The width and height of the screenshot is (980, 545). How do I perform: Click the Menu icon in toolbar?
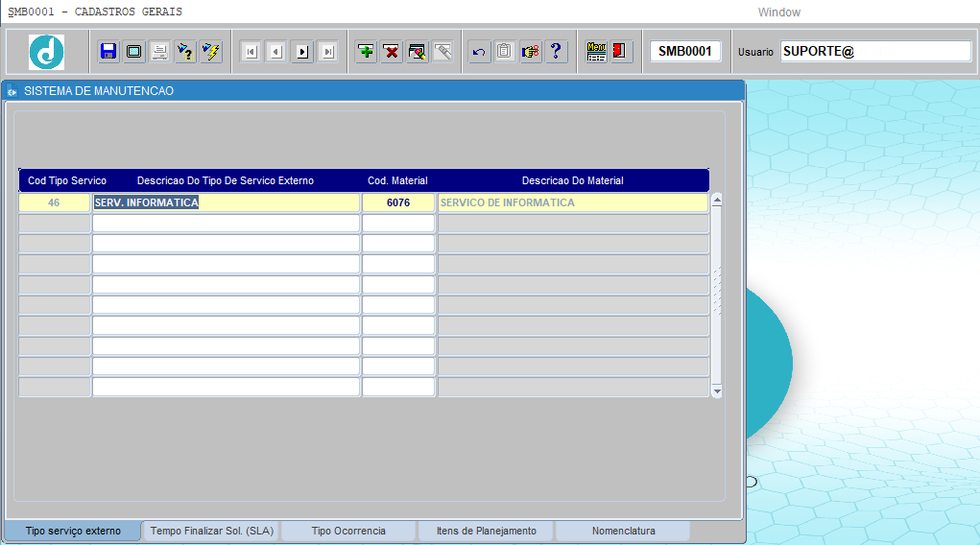(596, 52)
